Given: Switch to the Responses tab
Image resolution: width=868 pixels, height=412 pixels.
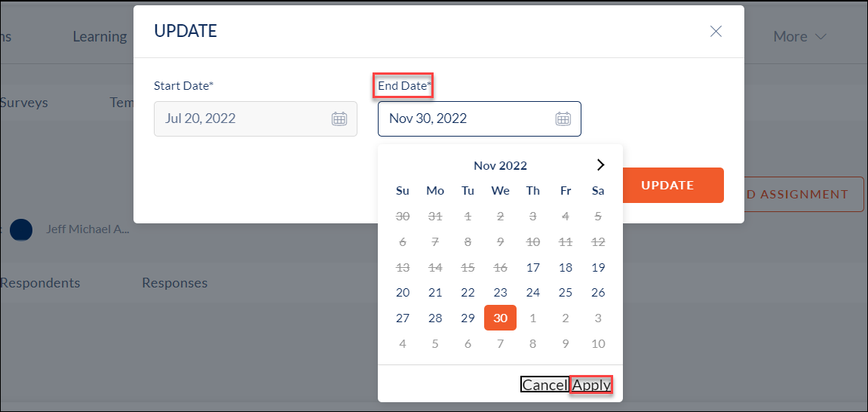Looking at the screenshot, I should (175, 283).
